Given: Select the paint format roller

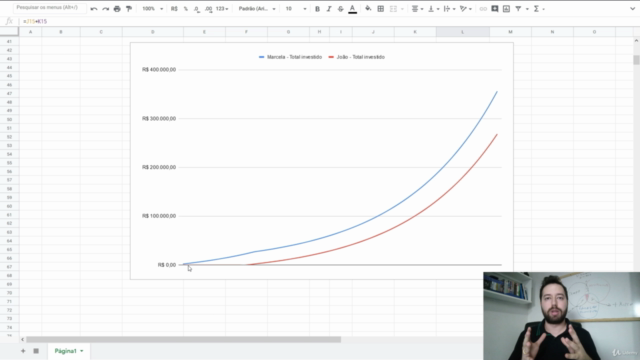Looking at the screenshot, I should [129, 9].
